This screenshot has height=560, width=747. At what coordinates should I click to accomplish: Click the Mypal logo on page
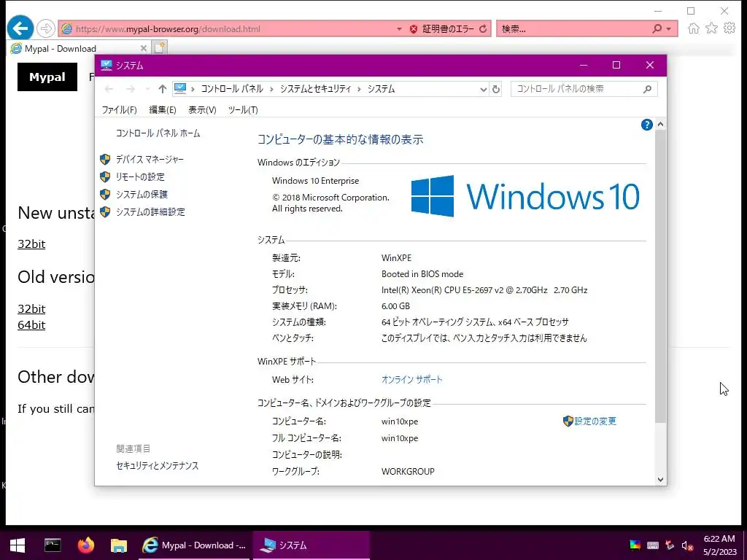pos(47,77)
